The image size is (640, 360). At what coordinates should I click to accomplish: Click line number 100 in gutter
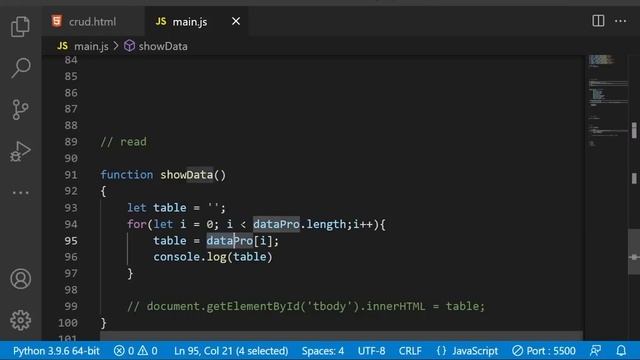click(68, 323)
